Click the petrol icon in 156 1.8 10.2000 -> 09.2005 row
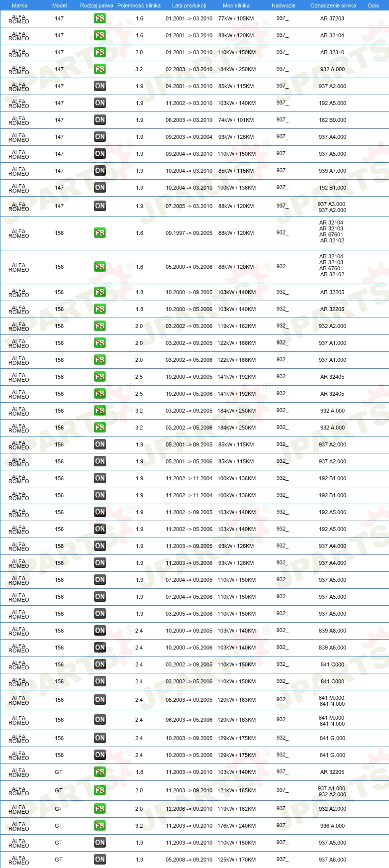The image size is (389, 868). coord(100,292)
